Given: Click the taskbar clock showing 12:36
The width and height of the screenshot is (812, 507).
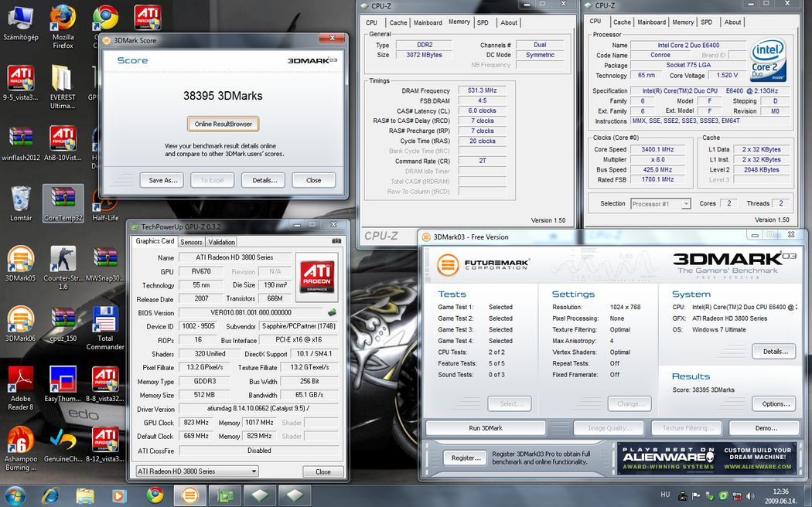Looking at the screenshot, I should (780, 492).
